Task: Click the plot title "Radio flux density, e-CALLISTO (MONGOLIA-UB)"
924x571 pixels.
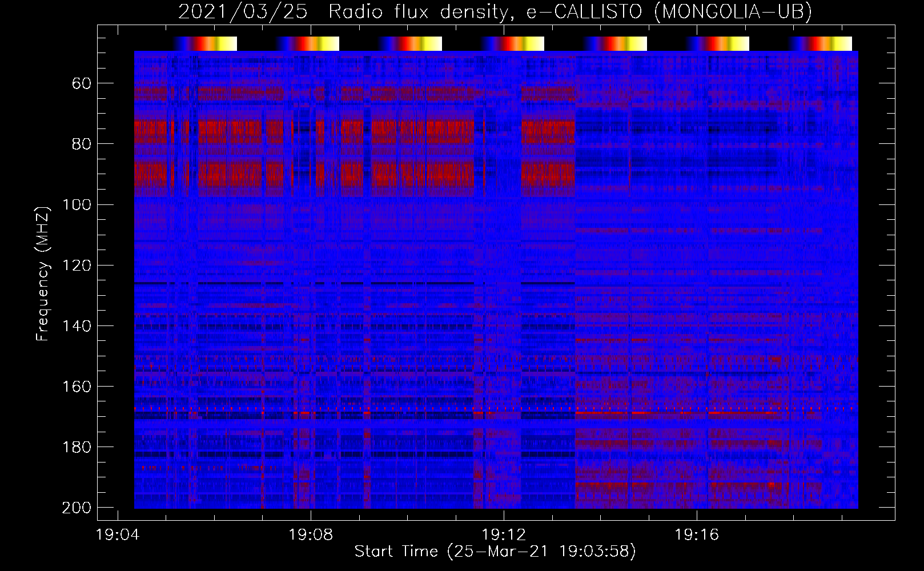Action: (570, 11)
